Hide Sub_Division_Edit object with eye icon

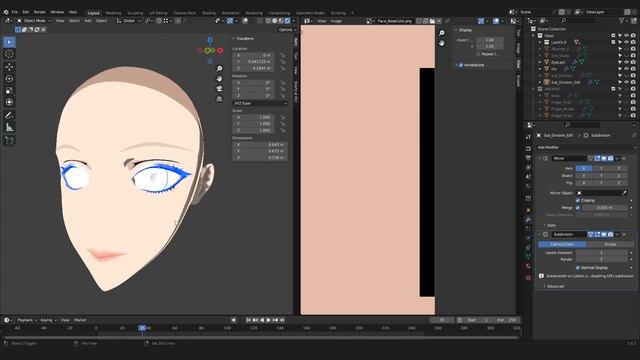pyautogui.click(x=627, y=82)
